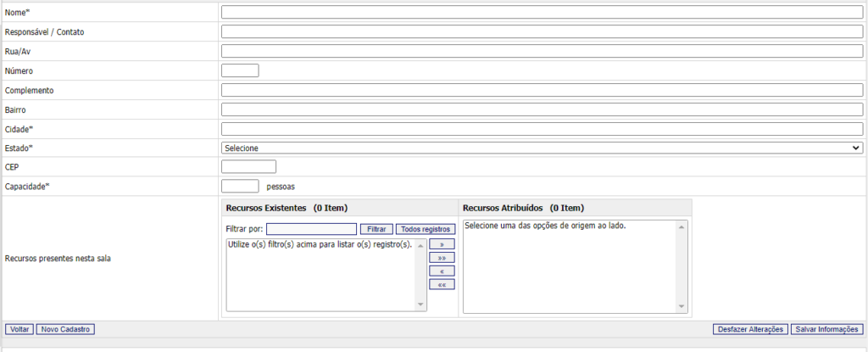Viewport: 868px width, 352px height.
Task: Move all resources right with double arrow
Action: coord(442,257)
